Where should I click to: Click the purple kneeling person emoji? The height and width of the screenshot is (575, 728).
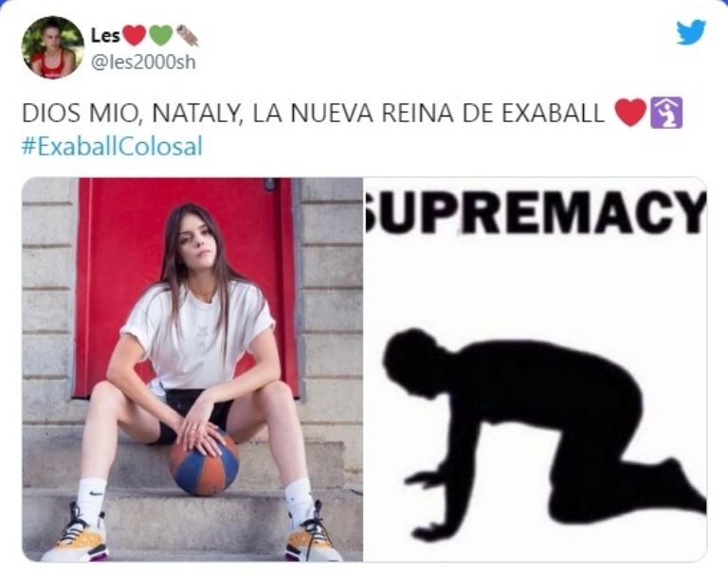click(666, 113)
